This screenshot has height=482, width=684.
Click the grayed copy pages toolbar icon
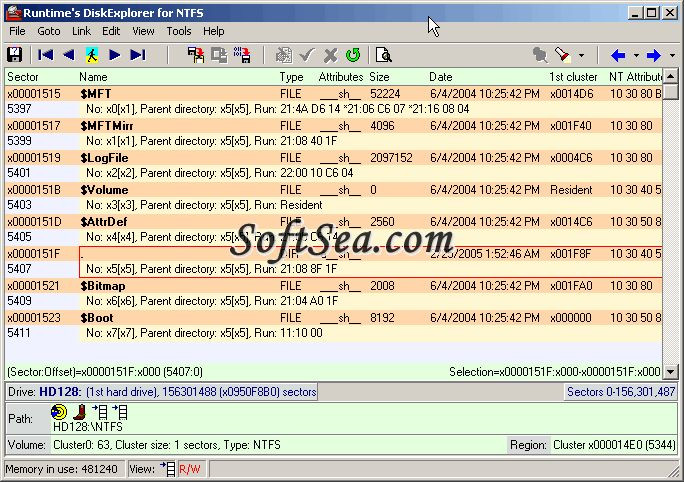click(219, 55)
